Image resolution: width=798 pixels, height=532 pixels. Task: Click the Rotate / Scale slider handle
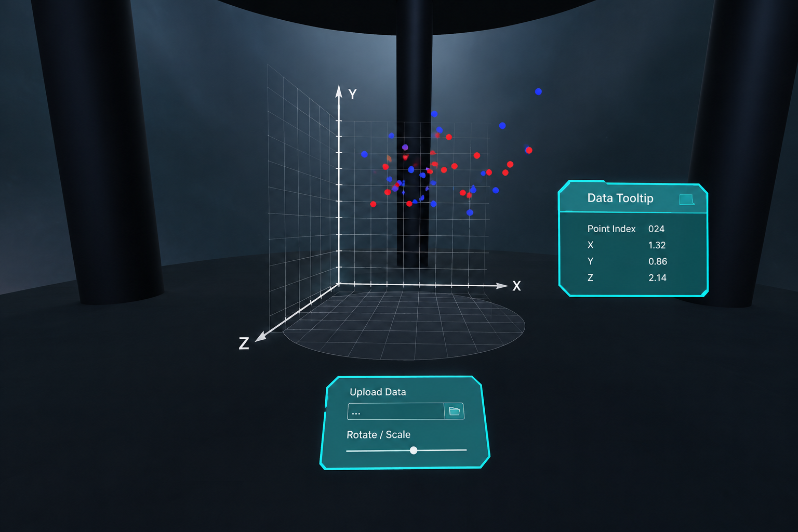coord(414,450)
